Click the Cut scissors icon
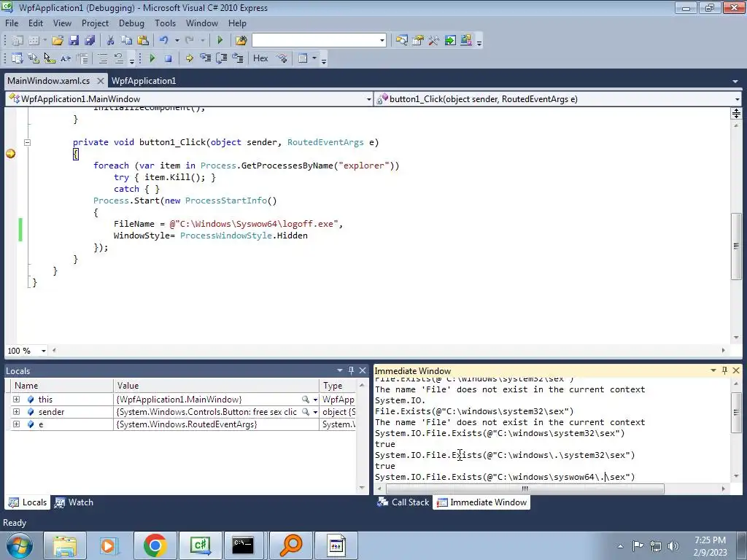Image resolution: width=747 pixels, height=560 pixels. [x=111, y=41]
